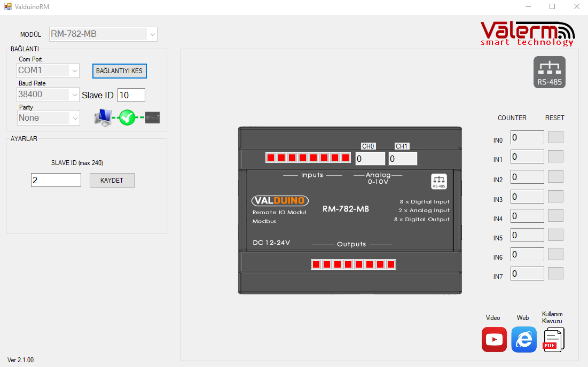Click the Valerm smart technology logo

coord(527,33)
